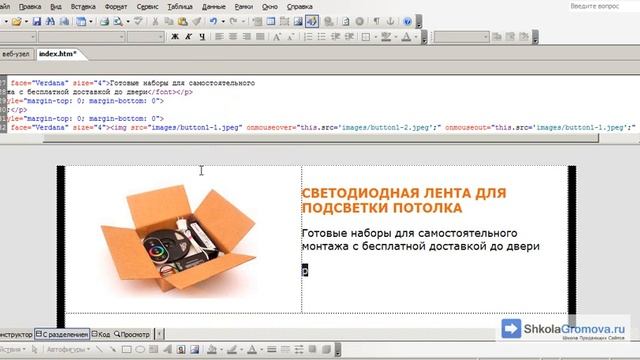Open the paragraph style combo box

click(x=17, y=37)
